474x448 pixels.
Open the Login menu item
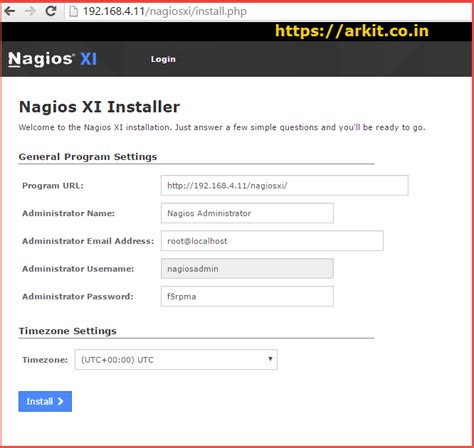pyautogui.click(x=163, y=59)
